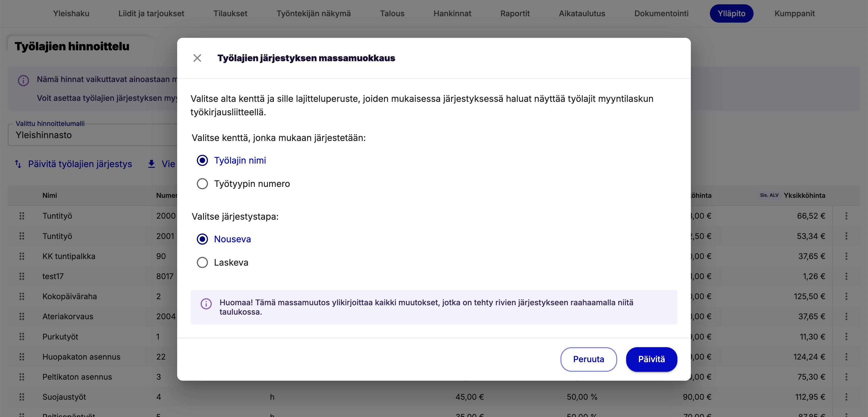
Task: Click the drag handle for KK tuntipalkka row
Action: tap(22, 256)
